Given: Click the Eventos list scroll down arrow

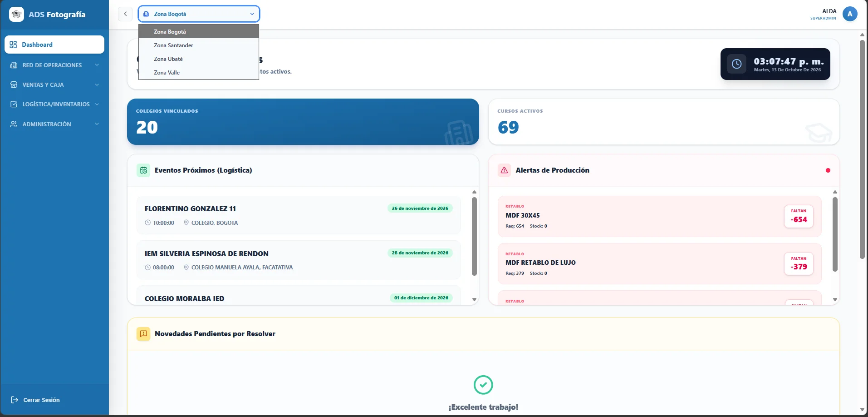Looking at the screenshot, I should click(474, 300).
